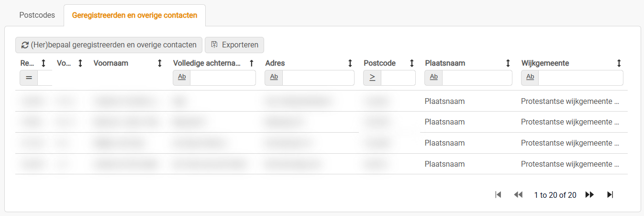The image size is (644, 216).
Task: Click the (Her)bepaal geregistreerden en overige contacten button
Action: [x=109, y=45]
